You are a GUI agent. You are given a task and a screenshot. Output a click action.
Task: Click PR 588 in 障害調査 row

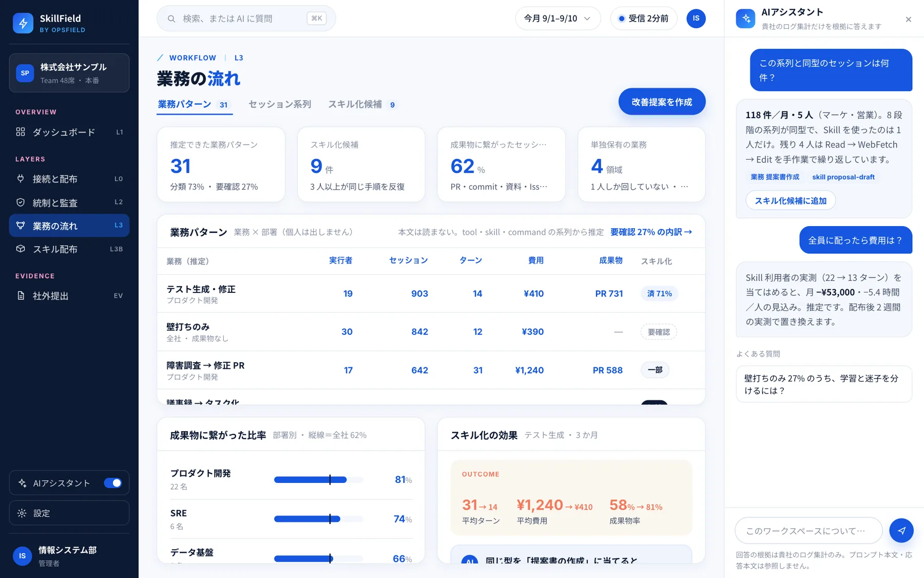point(607,370)
